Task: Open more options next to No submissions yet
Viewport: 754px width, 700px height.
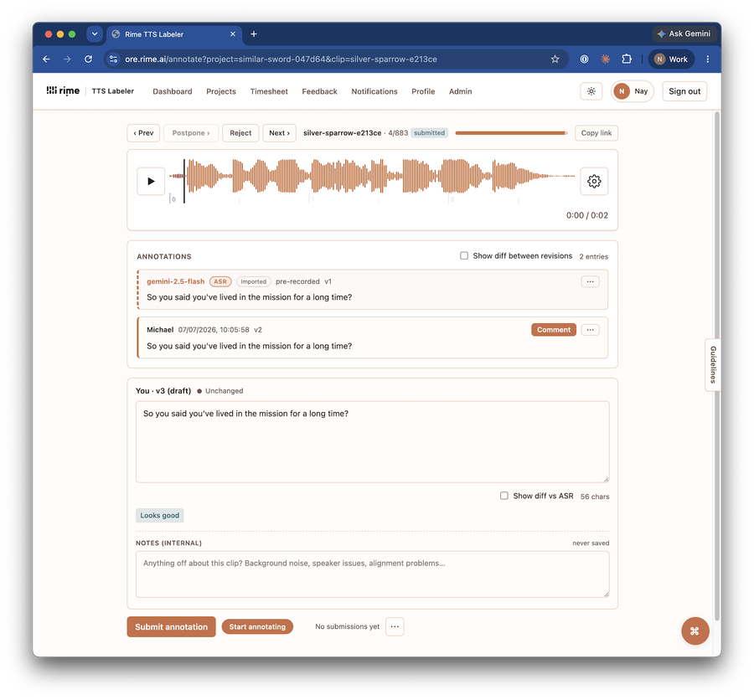Action: tap(395, 626)
